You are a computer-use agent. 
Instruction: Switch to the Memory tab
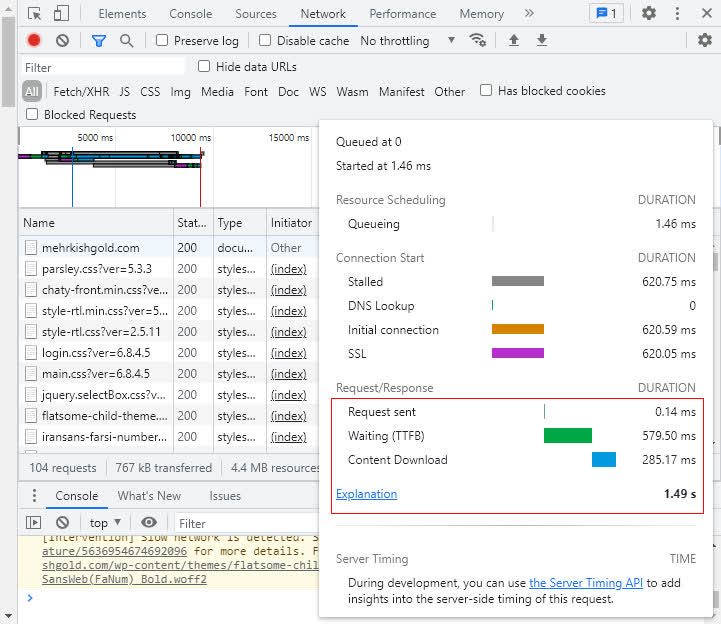pos(482,14)
